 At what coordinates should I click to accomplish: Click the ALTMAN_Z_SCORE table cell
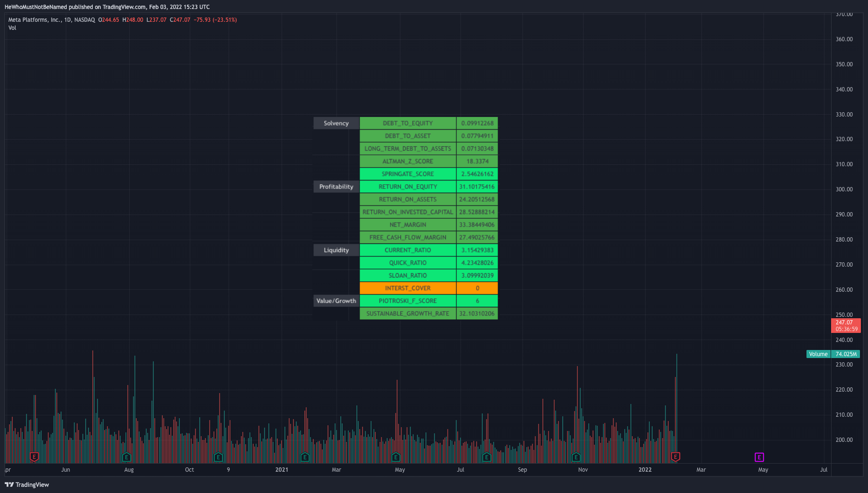coord(408,161)
